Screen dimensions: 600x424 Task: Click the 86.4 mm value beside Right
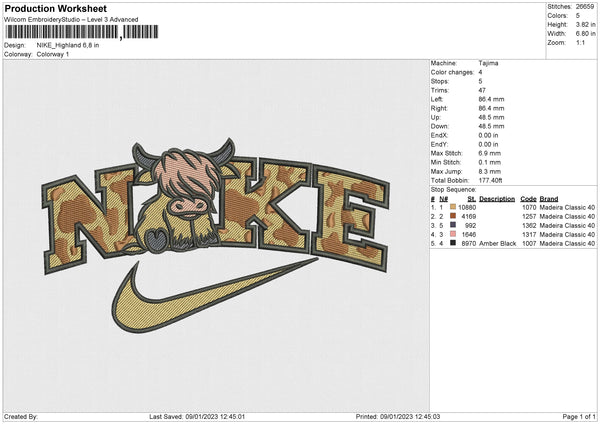point(491,108)
